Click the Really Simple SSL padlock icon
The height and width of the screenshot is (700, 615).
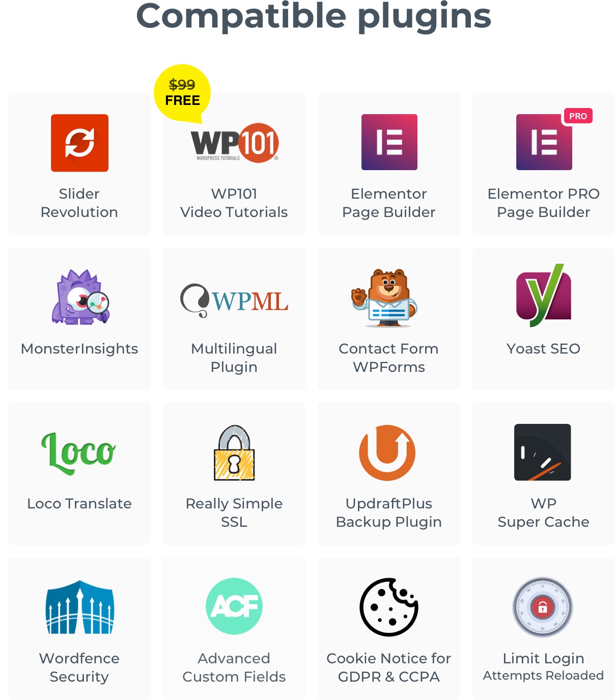click(x=234, y=452)
